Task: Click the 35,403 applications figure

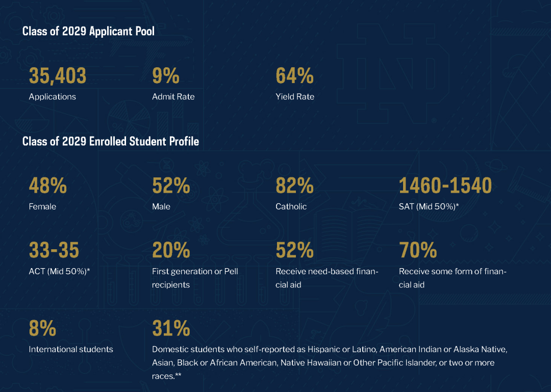Action: pyautogui.click(x=58, y=76)
